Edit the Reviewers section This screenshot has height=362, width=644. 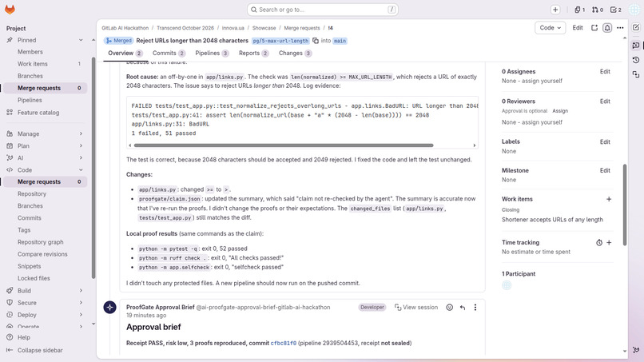pyautogui.click(x=605, y=101)
